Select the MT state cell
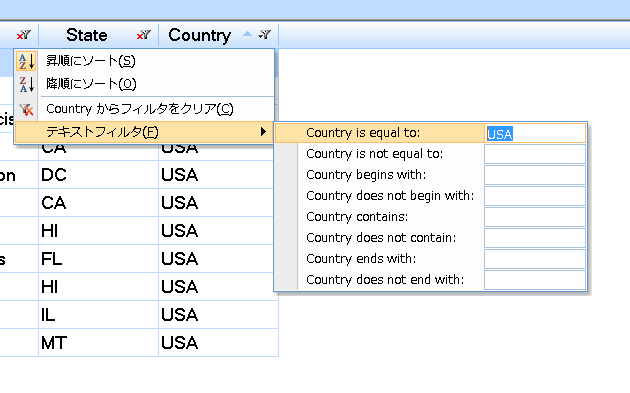The height and width of the screenshot is (393, 630). (x=98, y=343)
